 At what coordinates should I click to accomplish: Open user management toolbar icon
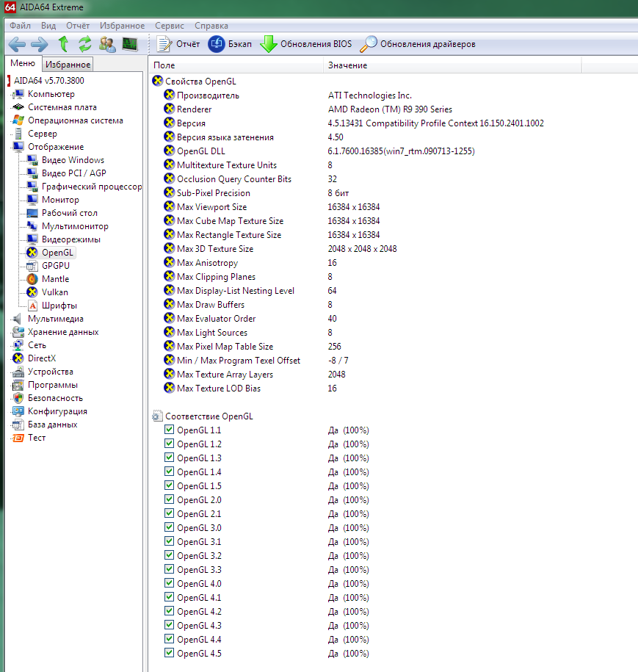point(107,44)
